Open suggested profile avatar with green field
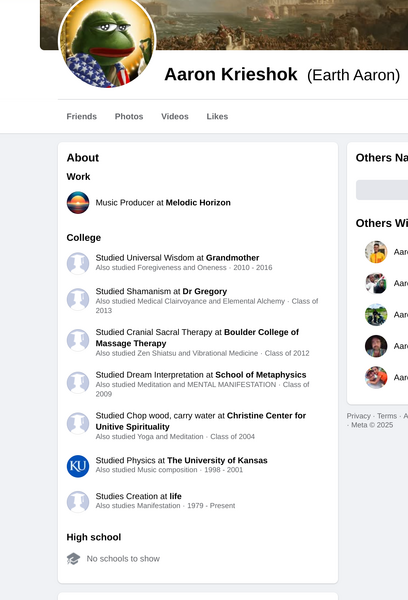 click(376, 315)
